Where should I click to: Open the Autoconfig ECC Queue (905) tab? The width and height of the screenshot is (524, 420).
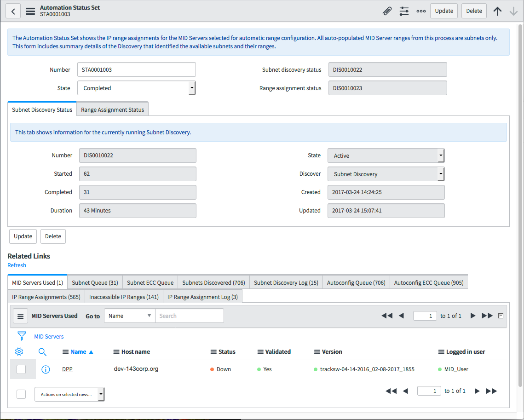pyautogui.click(x=429, y=282)
